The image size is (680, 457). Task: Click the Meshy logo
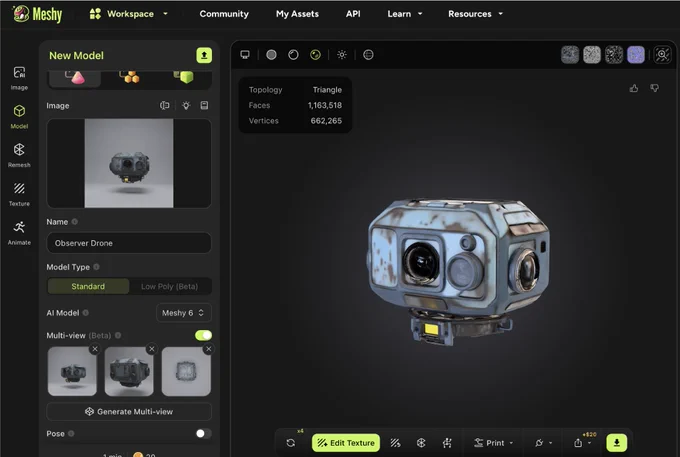pos(37,14)
